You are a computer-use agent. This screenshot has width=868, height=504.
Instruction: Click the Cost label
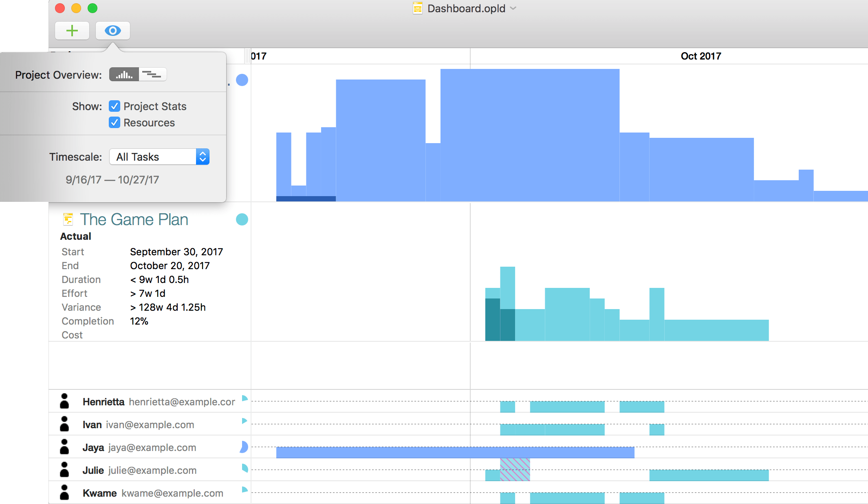click(72, 335)
